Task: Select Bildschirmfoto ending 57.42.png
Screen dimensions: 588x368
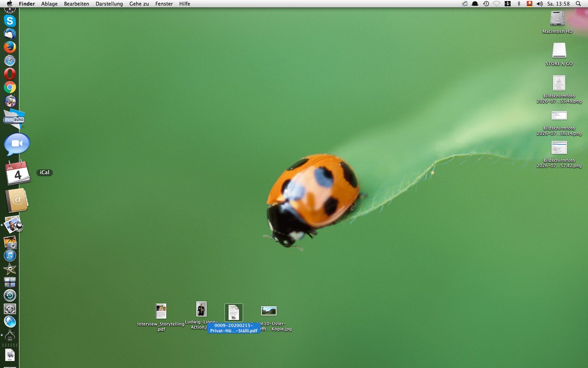Action: pyautogui.click(x=559, y=148)
